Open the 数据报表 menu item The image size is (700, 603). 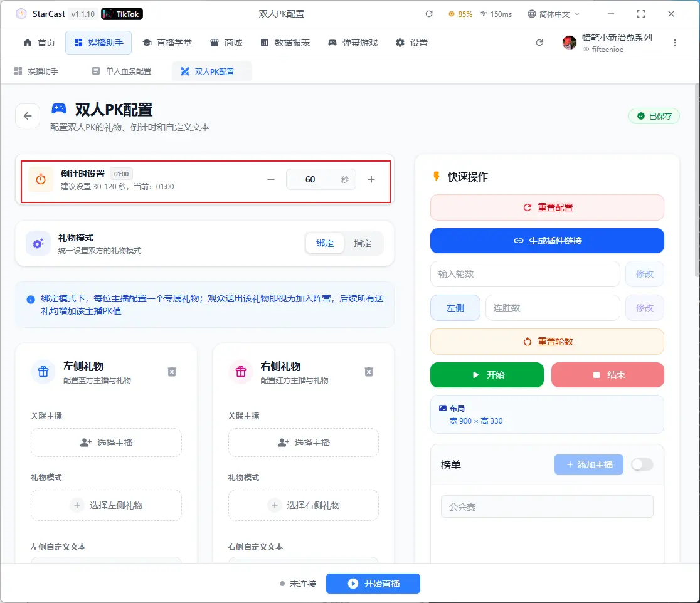285,43
